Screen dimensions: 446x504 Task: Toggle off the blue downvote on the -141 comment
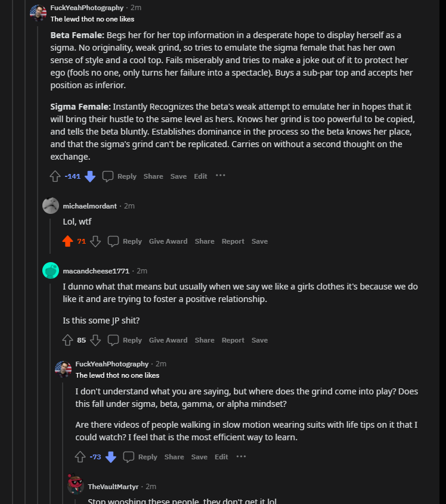tap(89, 175)
